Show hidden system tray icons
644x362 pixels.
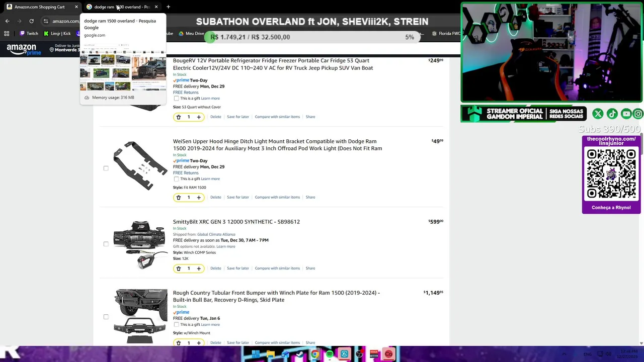pos(564,354)
